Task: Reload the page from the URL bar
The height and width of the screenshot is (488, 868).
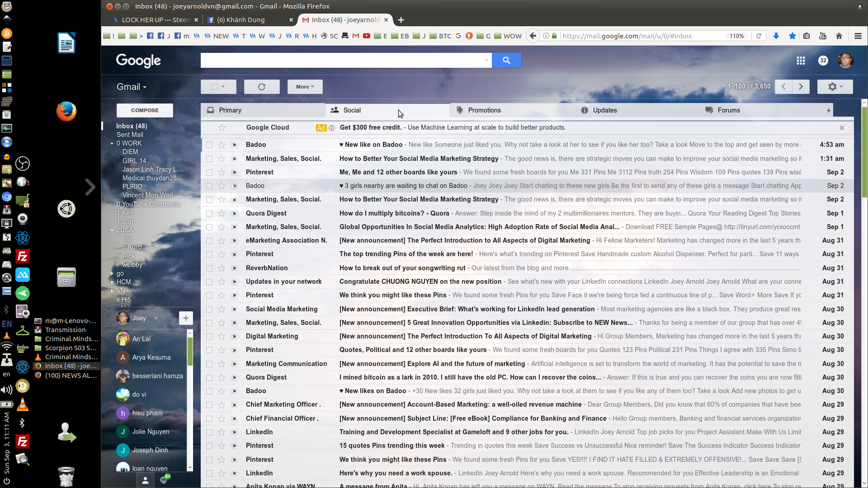Action: pos(759,36)
